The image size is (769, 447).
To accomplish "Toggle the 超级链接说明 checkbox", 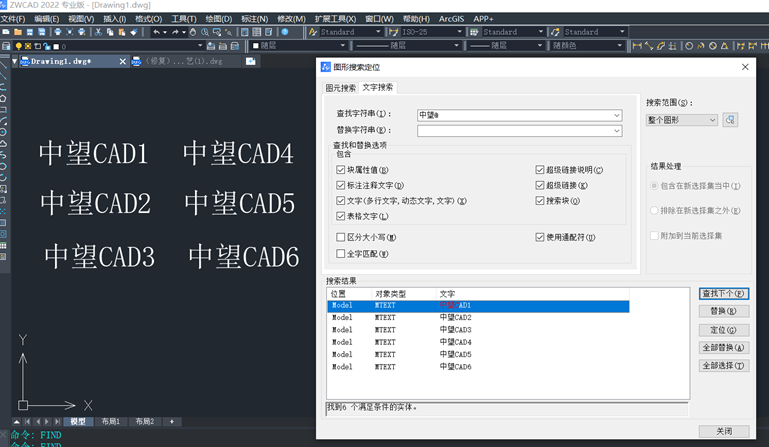I will 540,170.
